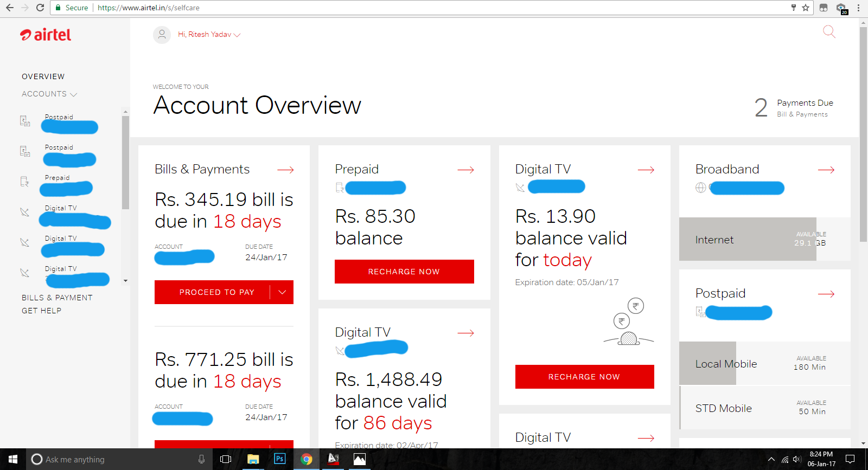868x470 pixels.
Task: Open arrow on Postpaid card
Action: click(x=826, y=294)
